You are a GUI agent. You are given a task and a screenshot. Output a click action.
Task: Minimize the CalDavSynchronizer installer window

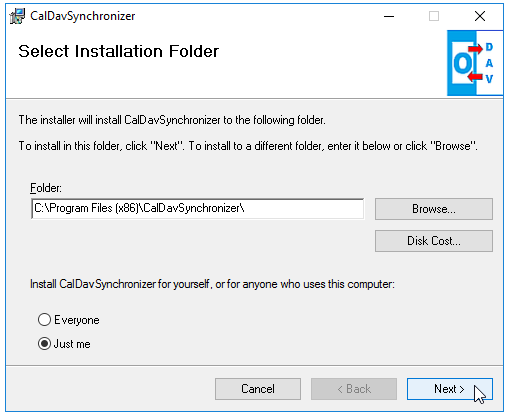coord(389,16)
